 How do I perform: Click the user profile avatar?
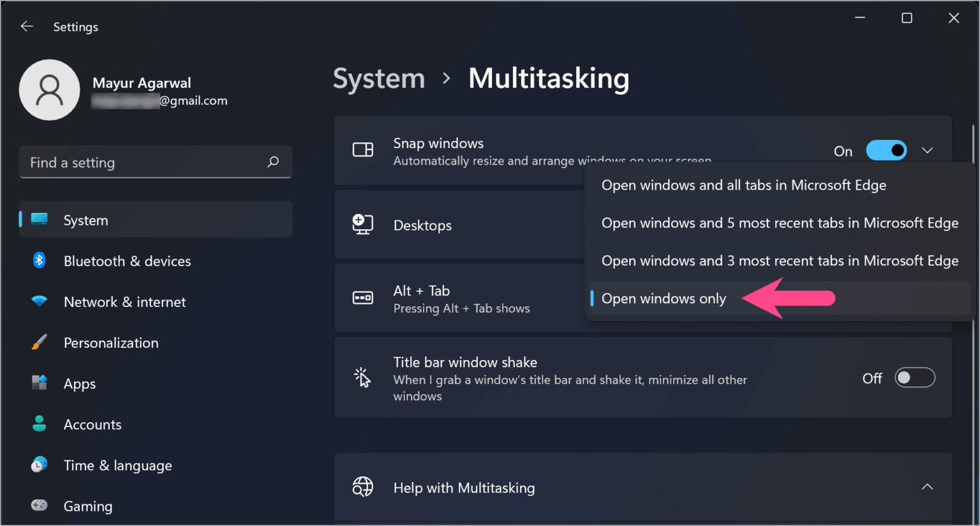coord(49,89)
